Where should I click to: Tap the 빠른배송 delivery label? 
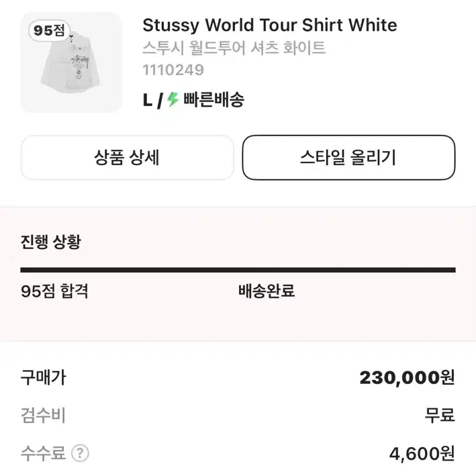tap(213, 99)
